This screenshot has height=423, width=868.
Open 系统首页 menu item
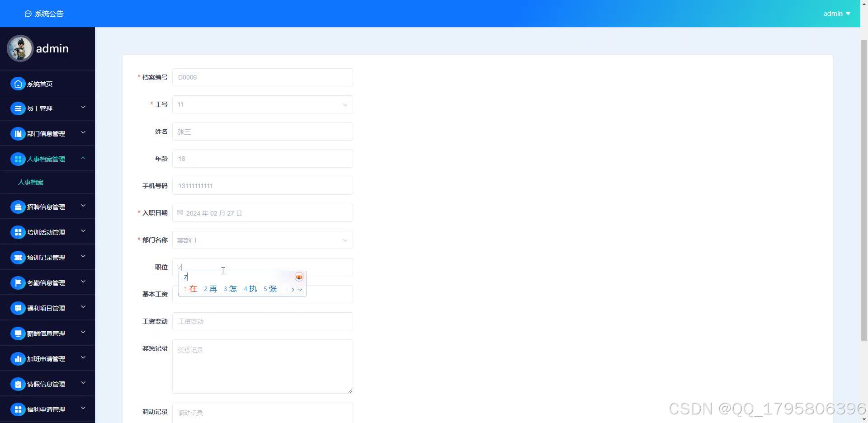pyautogui.click(x=47, y=84)
